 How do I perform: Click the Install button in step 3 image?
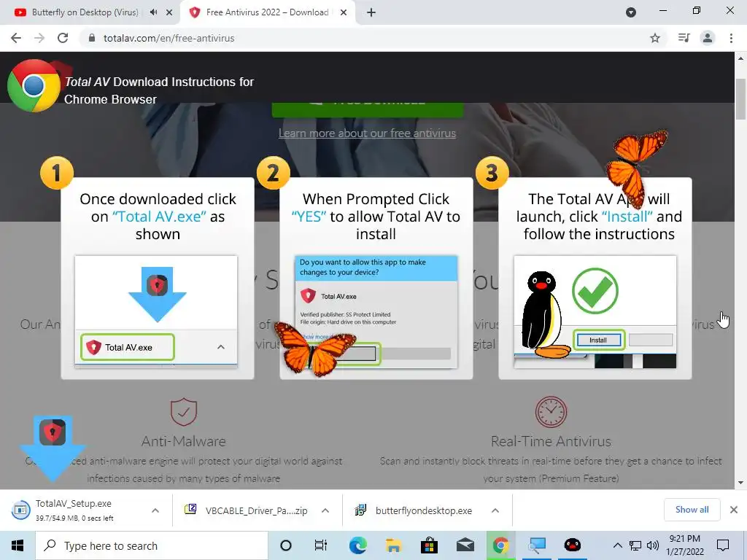[x=598, y=340]
